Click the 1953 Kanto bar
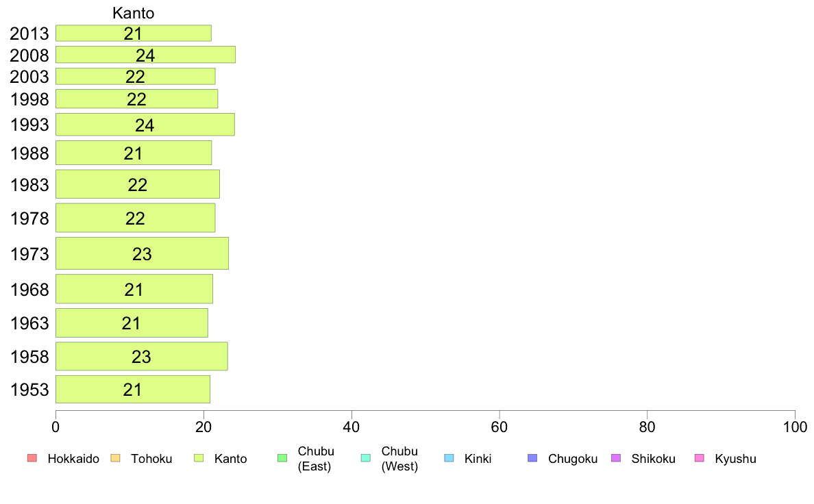The width and height of the screenshot is (814, 504). (x=133, y=389)
